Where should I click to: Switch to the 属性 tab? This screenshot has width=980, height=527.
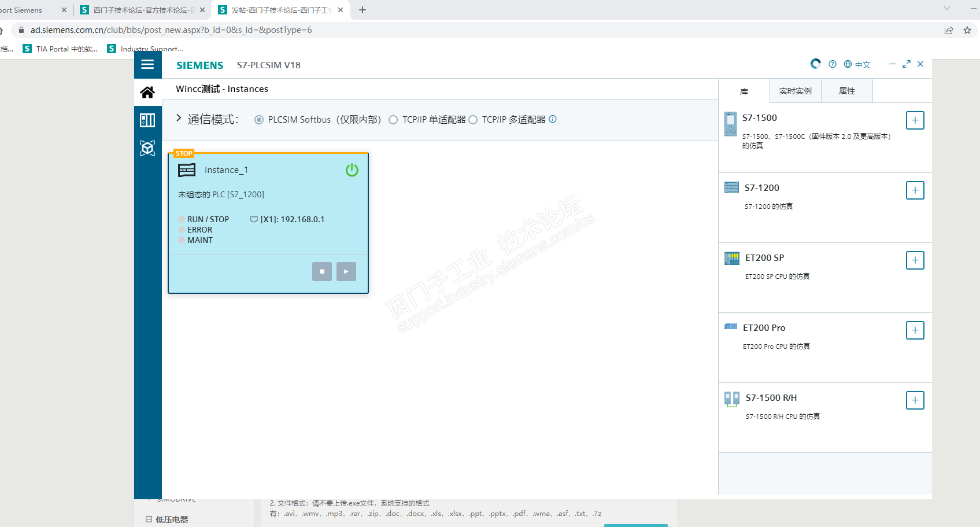847,91
